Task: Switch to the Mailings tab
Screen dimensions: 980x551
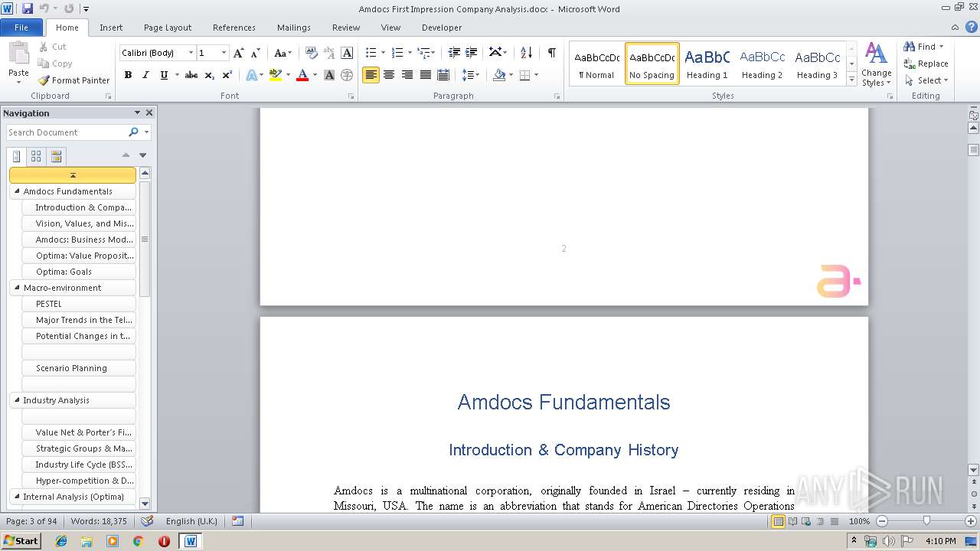Action: (294, 27)
